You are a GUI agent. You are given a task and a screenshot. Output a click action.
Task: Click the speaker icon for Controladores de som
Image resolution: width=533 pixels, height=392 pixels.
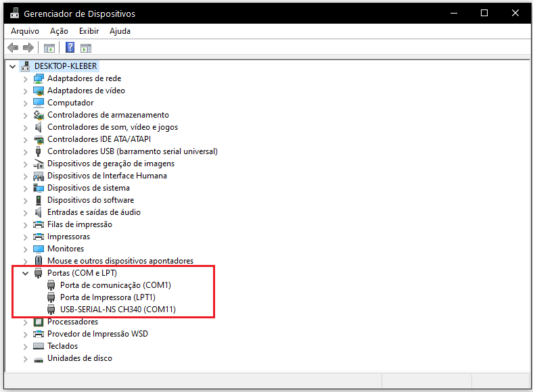click(39, 127)
